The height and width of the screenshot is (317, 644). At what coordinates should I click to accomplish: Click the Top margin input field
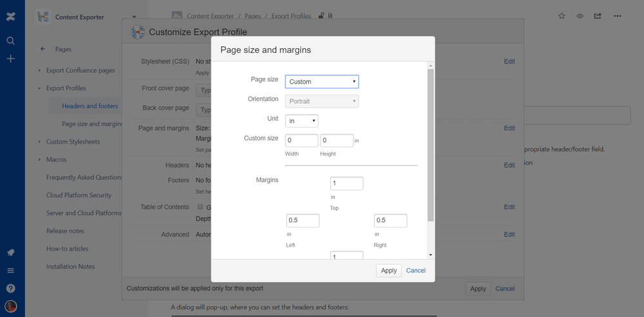pos(347,184)
